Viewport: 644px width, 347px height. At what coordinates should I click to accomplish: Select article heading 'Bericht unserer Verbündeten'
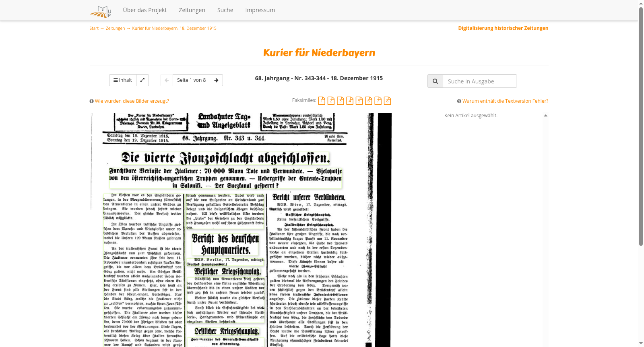coord(309,197)
